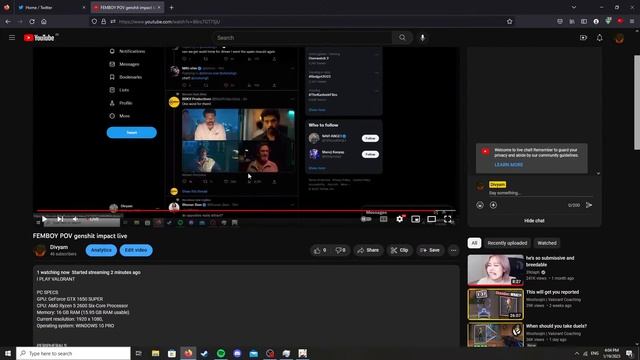Open the Create video camera icon

[583, 38]
